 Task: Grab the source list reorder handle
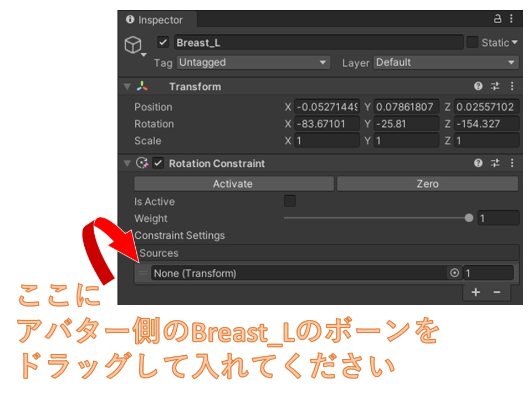point(143,273)
